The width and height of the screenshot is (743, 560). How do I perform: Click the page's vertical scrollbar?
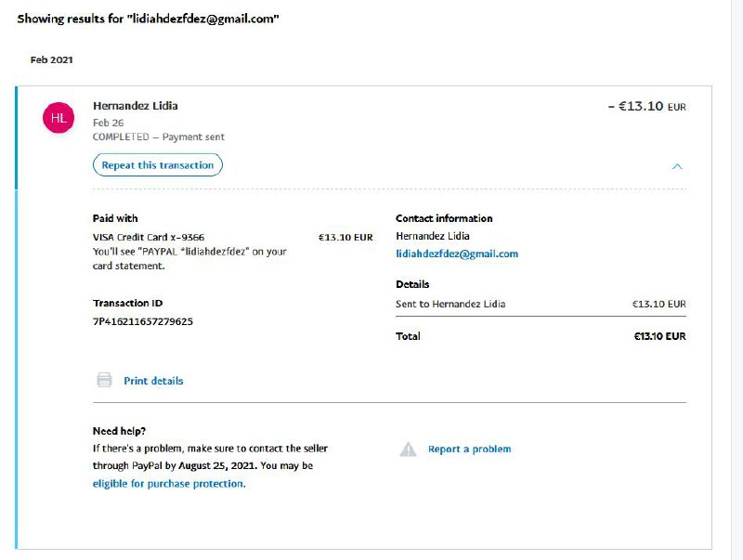(x=736, y=279)
